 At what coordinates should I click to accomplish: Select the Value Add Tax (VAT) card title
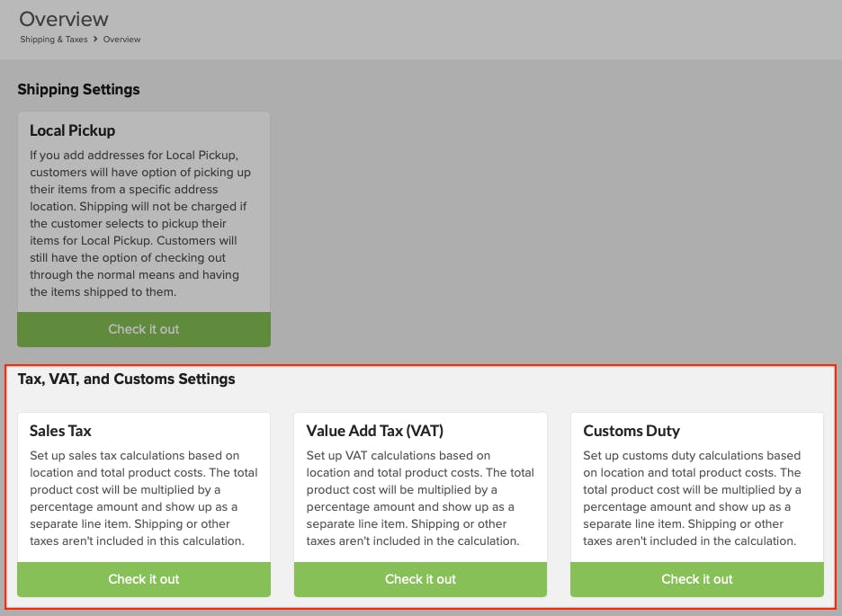(x=375, y=431)
